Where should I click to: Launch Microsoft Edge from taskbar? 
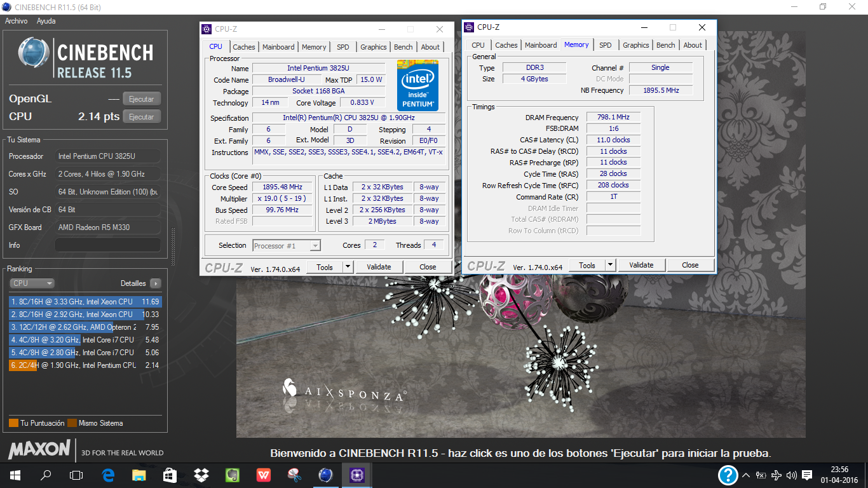click(108, 475)
